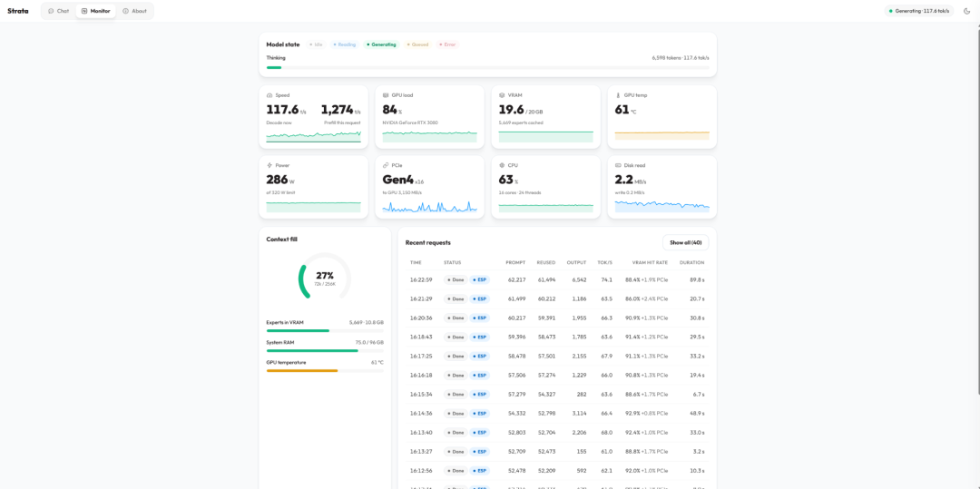980x489 pixels.
Task: Click the orange GPU temperature bar
Action: point(302,370)
